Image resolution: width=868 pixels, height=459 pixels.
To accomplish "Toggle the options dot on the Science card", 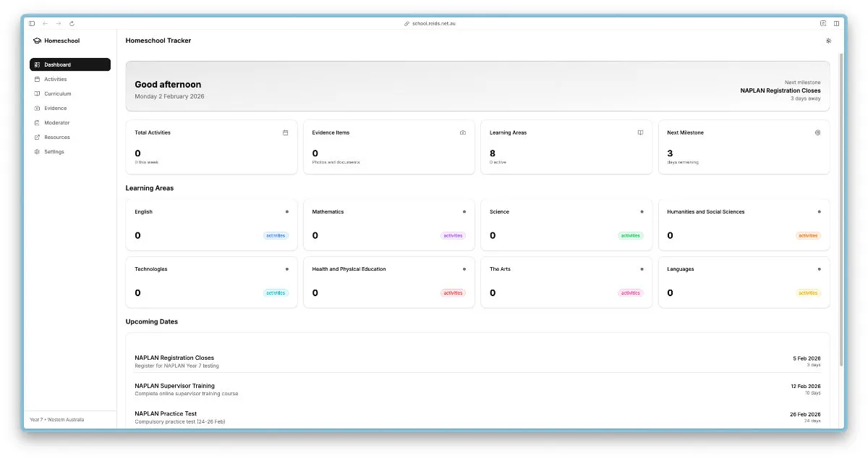I will [x=641, y=211].
